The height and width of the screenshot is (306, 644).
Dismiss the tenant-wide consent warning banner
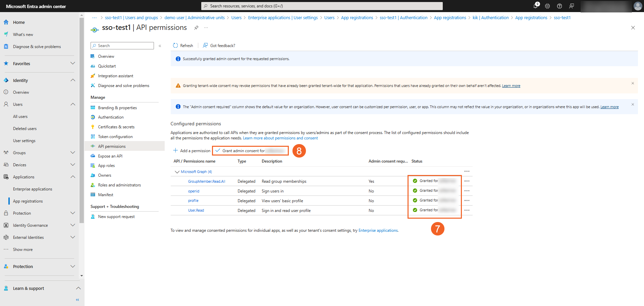[x=633, y=83]
